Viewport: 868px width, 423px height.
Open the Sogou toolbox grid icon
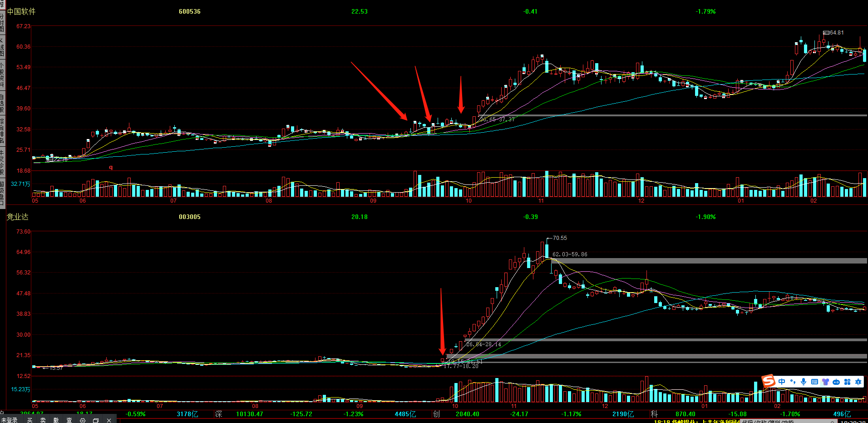847,382
